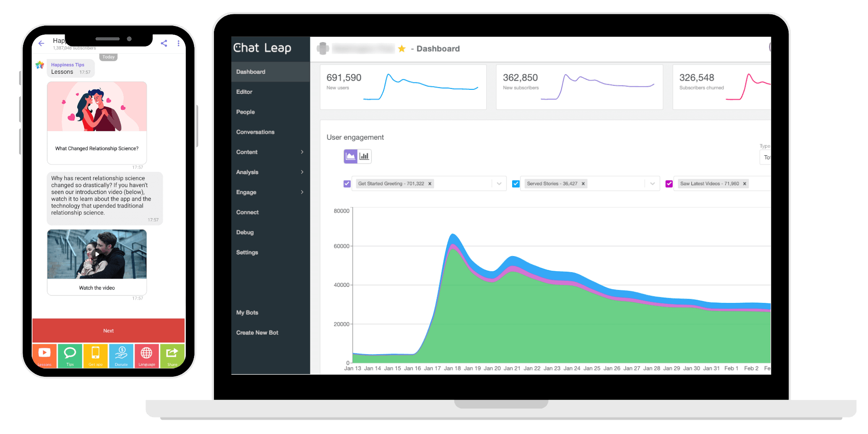The image size is (868, 434).
Task: Open People in sidebar
Action: 270,112
